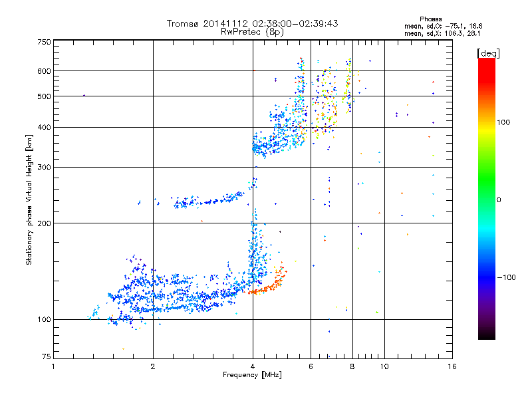This screenshot has height=399, width=532.
Task: Click y-axis tick label '750'
Action: [x=44, y=42]
